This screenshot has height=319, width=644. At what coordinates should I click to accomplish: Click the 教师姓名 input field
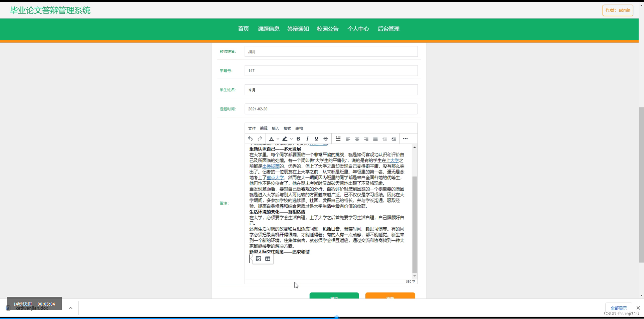tap(331, 51)
